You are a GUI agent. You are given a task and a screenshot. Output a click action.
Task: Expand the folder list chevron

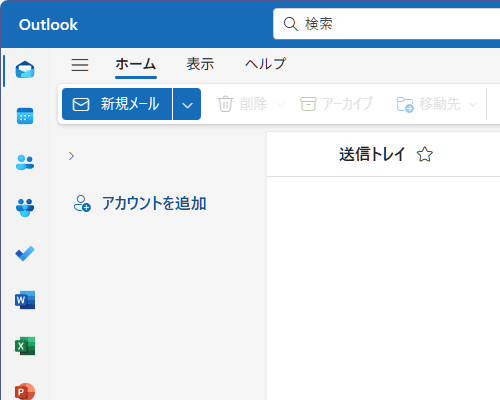click(x=71, y=156)
